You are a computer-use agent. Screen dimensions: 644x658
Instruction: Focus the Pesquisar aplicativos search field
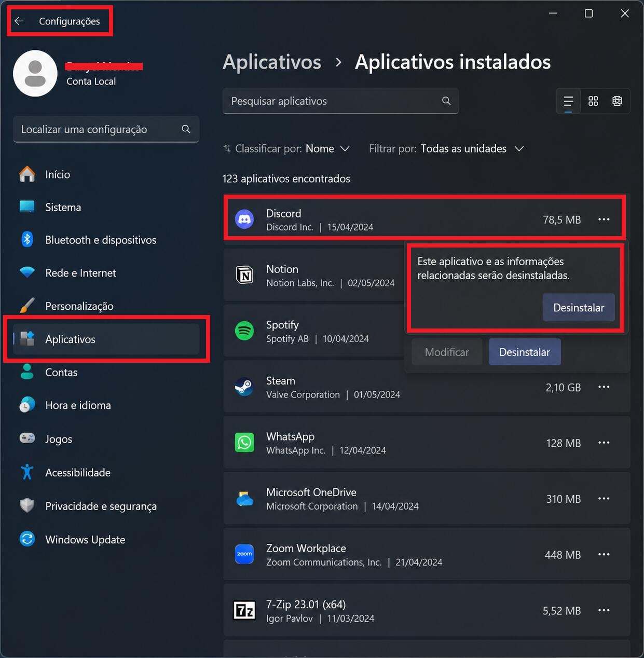click(340, 101)
